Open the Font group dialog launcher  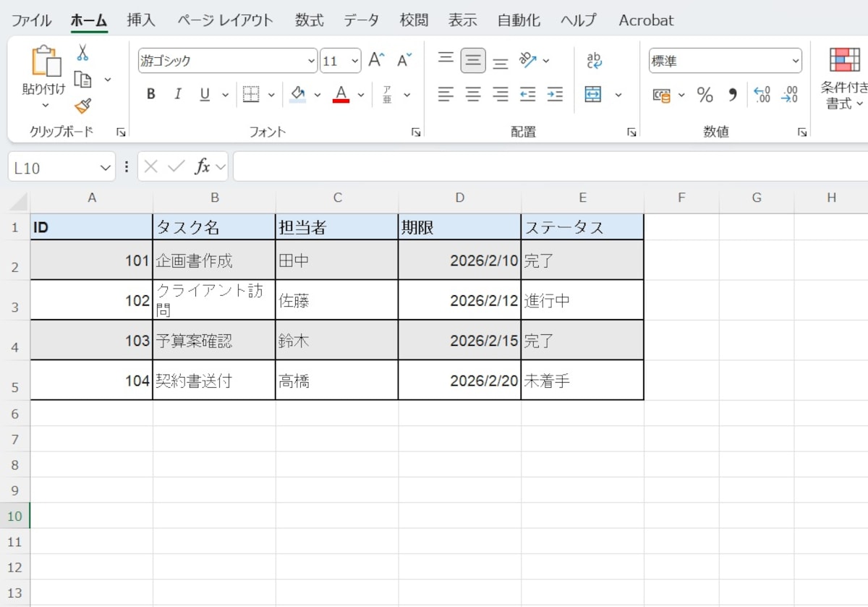pos(417,132)
